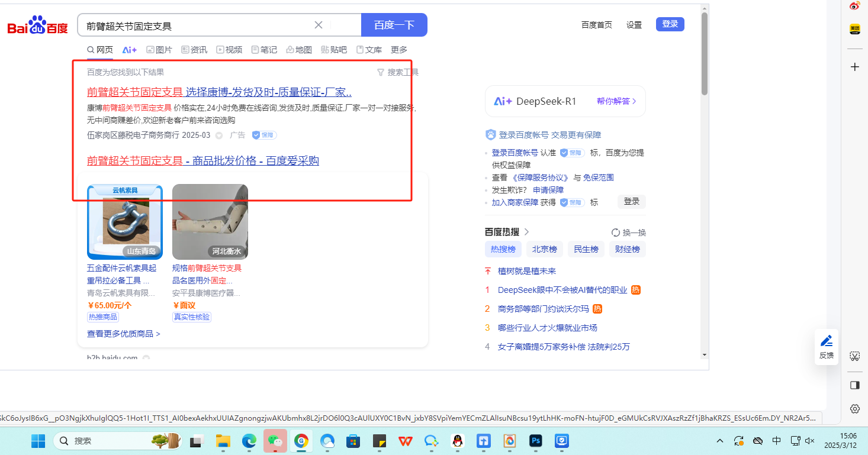Open hot search 植树就是植未来
Image resolution: width=868 pixels, height=455 pixels.
tap(527, 271)
